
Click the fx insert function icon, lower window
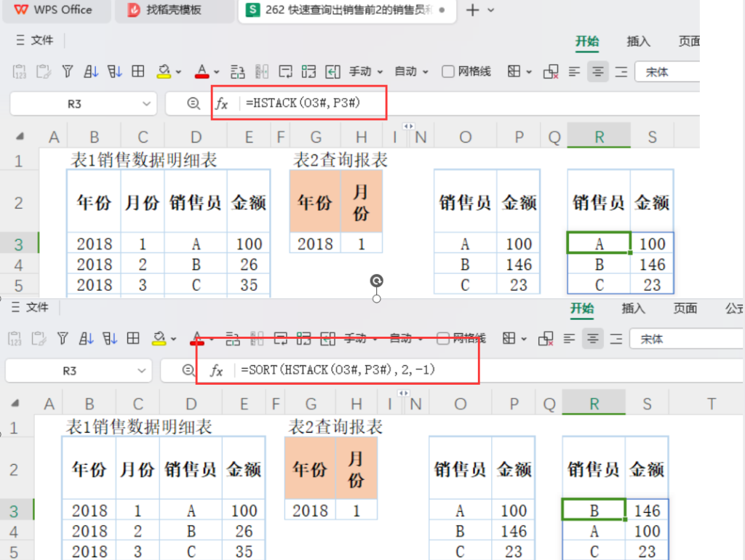(x=217, y=370)
